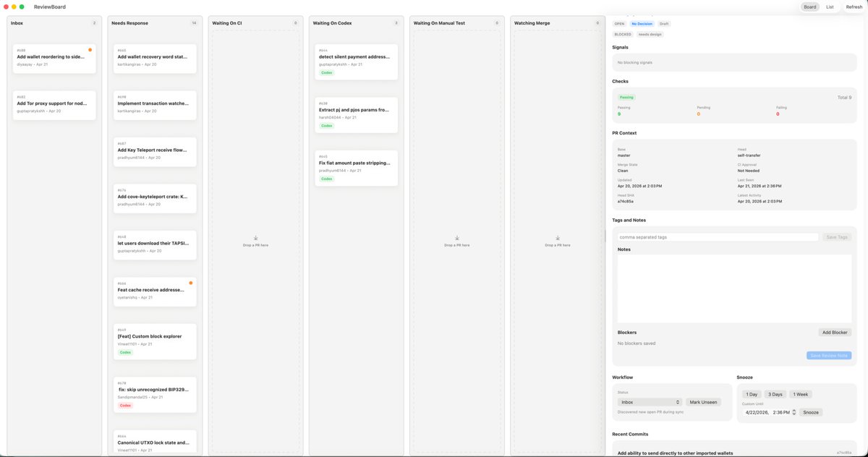Click the Draft badge in the detail panel
The image size is (868, 457).
click(x=664, y=23)
